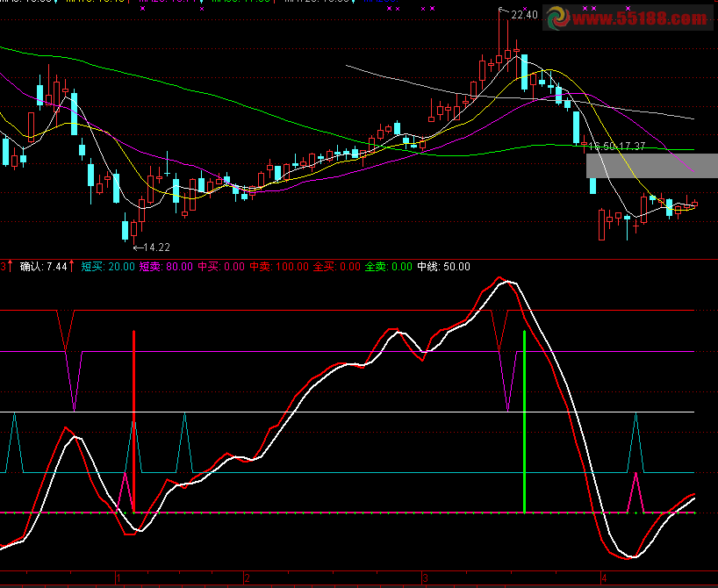Click the 确认: 7.44 indicator value
Image resolution: width=718 pixels, height=588 pixels.
(x=44, y=267)
